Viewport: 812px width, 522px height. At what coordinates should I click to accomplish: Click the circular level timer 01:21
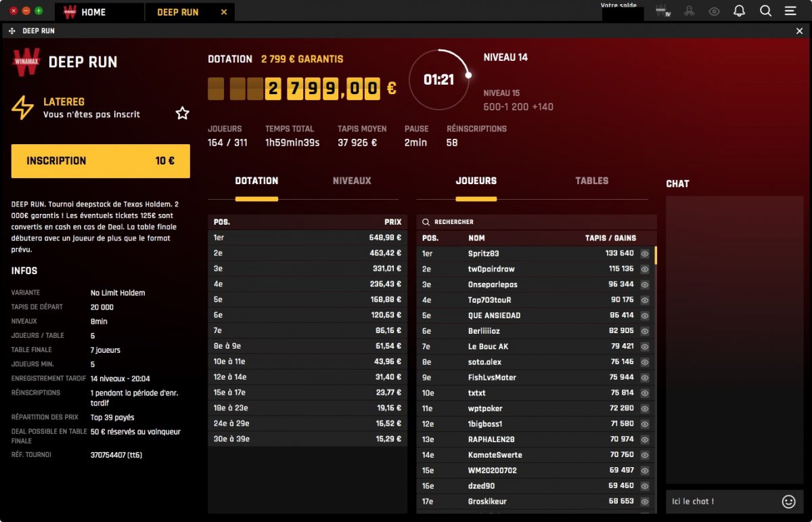pos(438,80)
